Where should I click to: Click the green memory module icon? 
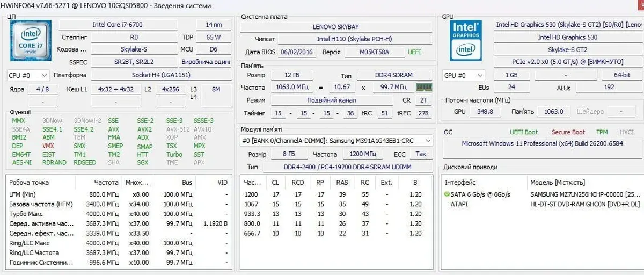pyautogui.click(x=425, y=87)
